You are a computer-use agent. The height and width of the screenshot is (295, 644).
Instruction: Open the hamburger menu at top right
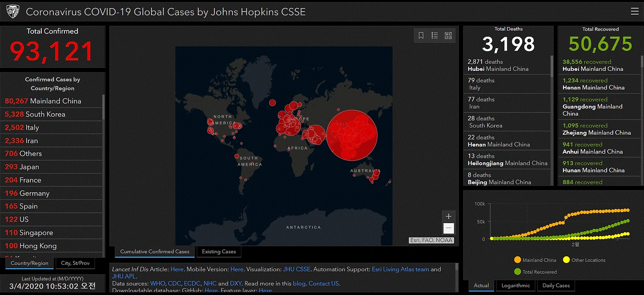coord(634,11)
